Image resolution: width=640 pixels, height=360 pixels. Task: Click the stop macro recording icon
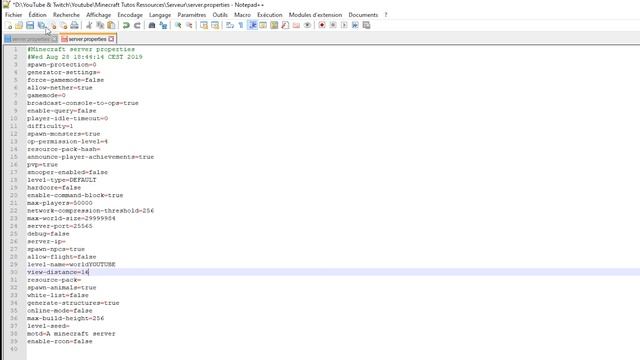tap(333, 25)
